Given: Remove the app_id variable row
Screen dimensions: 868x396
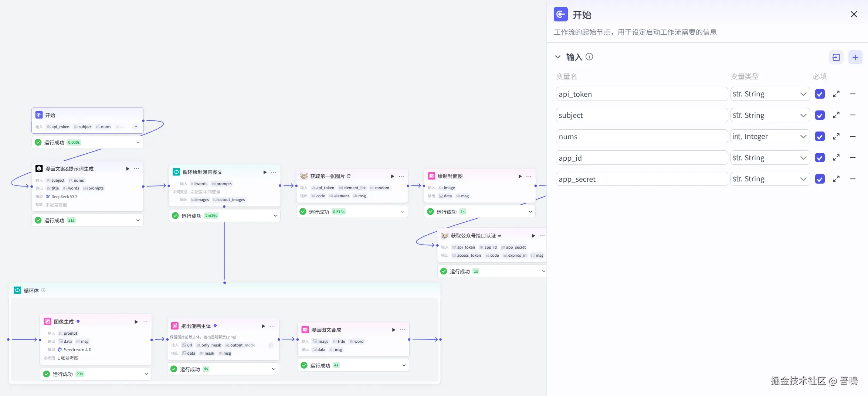Looking at the screenshot, I should (853, 158).
